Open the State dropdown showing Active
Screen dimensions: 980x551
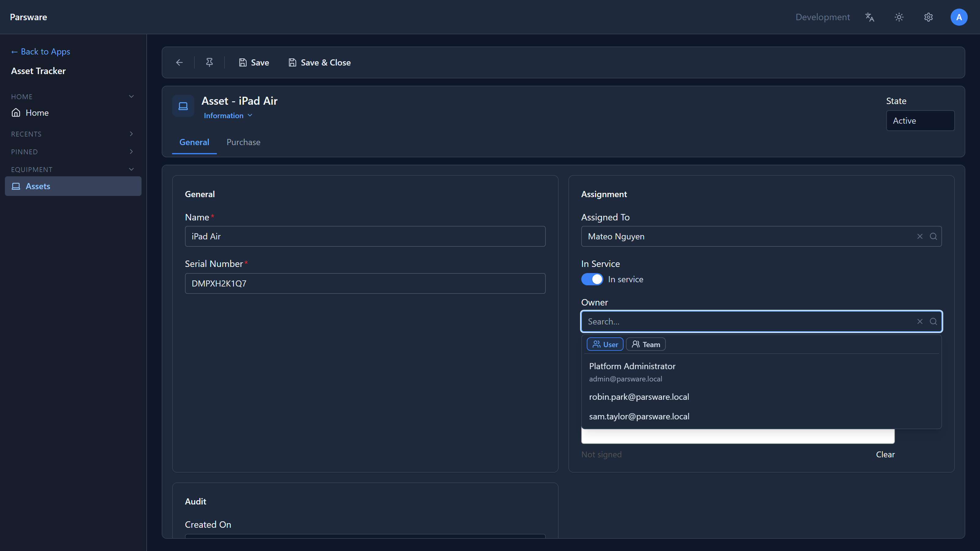pos(920,121)
